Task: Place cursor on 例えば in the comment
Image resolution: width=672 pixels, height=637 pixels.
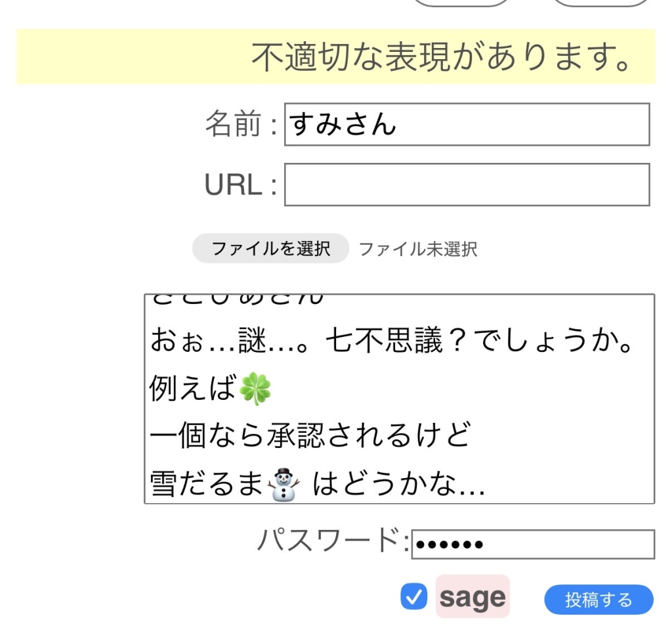Action: click(x=192, y=390)
